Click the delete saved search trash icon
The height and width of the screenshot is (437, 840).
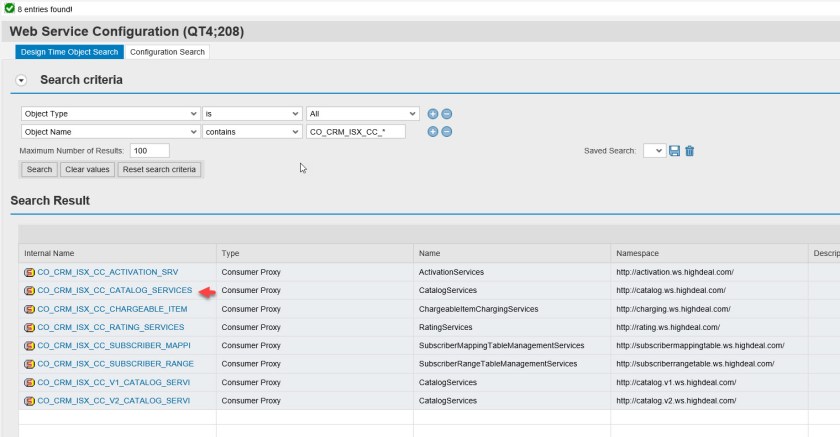(x=690, y=151)
